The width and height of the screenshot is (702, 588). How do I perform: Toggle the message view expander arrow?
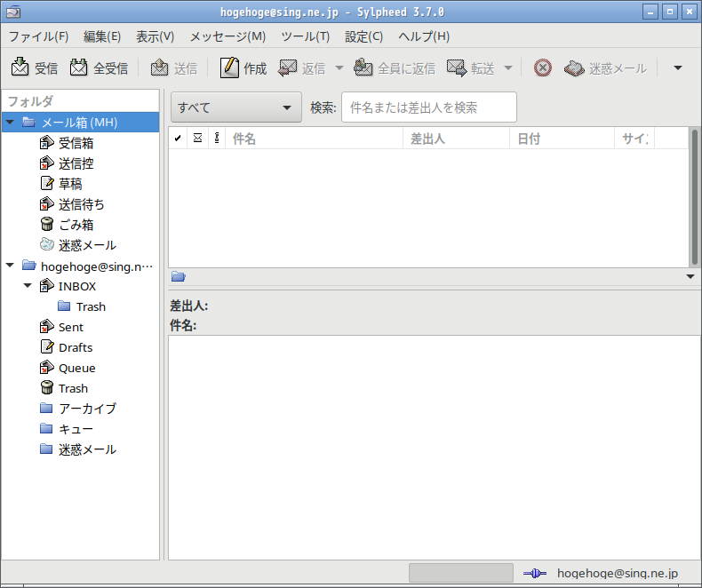(x=690, y=276)
